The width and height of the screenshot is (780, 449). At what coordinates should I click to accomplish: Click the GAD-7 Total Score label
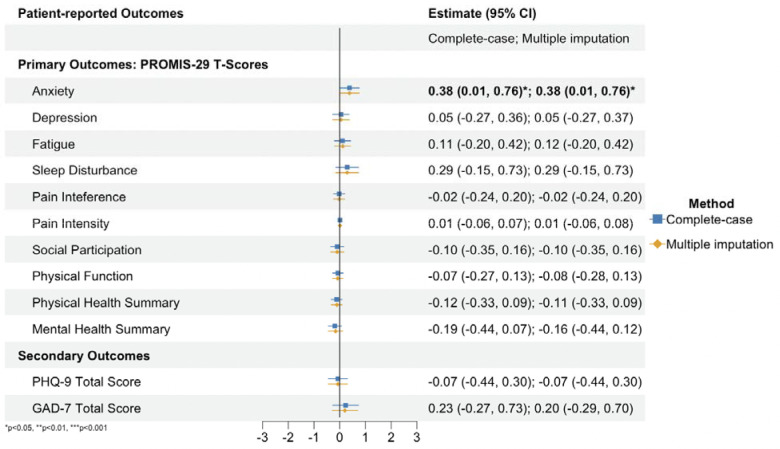point(83,407)
